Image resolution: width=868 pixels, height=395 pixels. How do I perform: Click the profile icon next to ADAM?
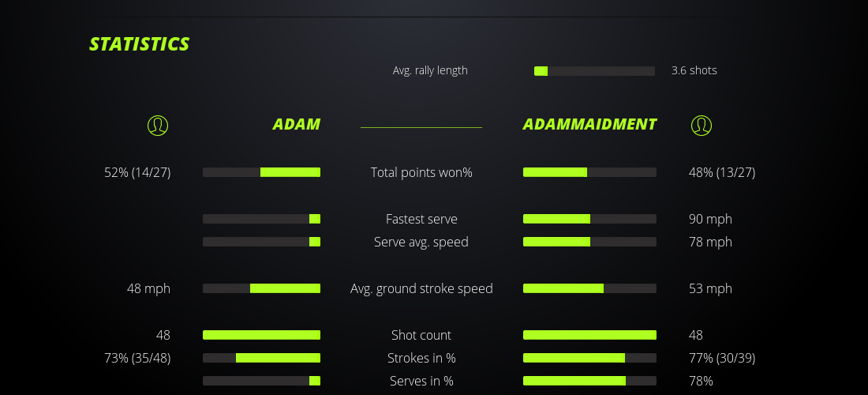(x=158, y=125)
